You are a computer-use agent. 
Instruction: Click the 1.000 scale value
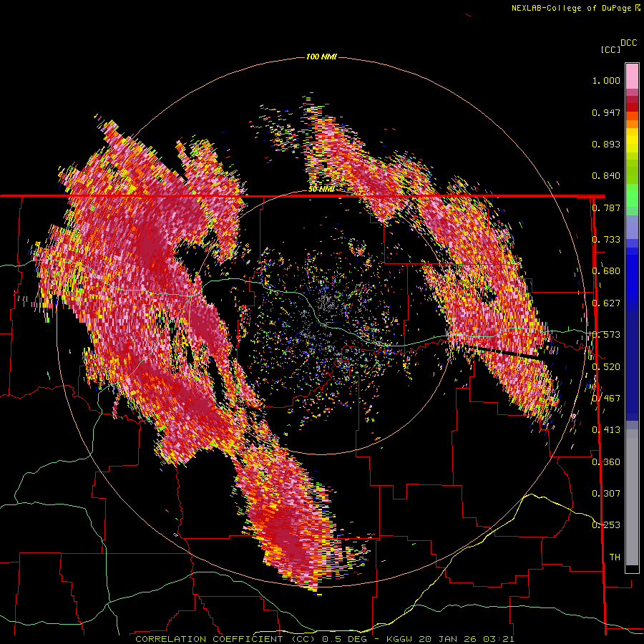606,80
